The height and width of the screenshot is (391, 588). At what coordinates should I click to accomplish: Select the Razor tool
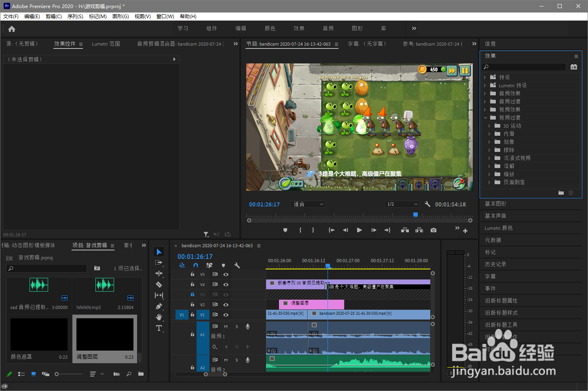click(x=159, y=284)
